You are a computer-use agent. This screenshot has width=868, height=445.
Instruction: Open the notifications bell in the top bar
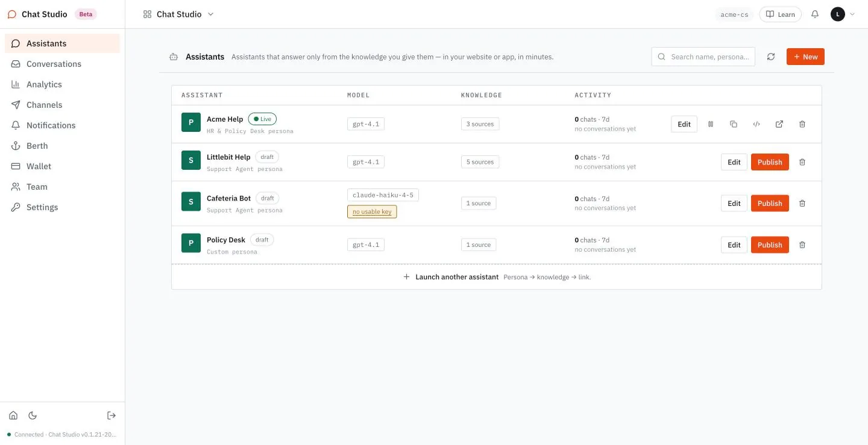click(x=815, y=14)
